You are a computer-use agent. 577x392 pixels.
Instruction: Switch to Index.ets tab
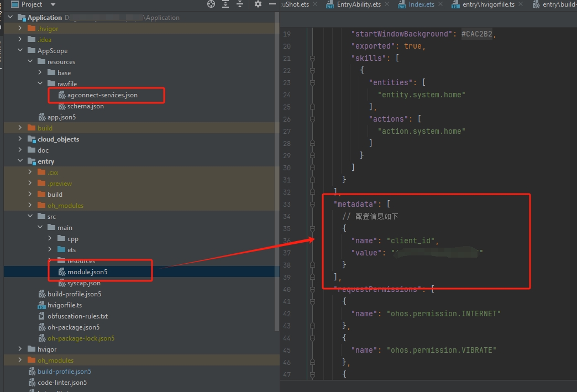coord(421,4)
